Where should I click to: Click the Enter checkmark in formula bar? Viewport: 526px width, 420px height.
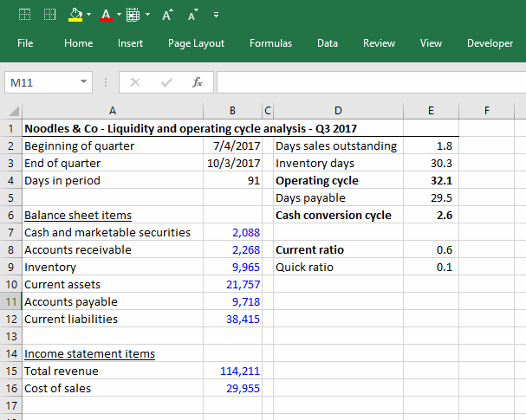pyautogui.click(x=166, y=82)
